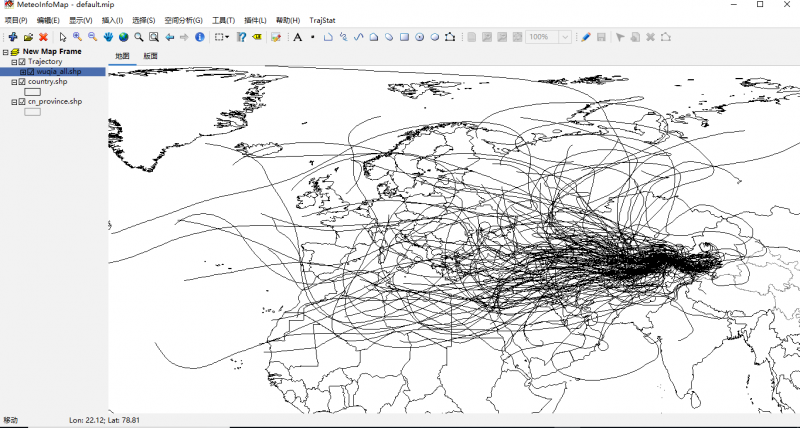Click the country.shp legend symbol box
The width and height of the screenshot is (800, 428).
tap(32, 92)
